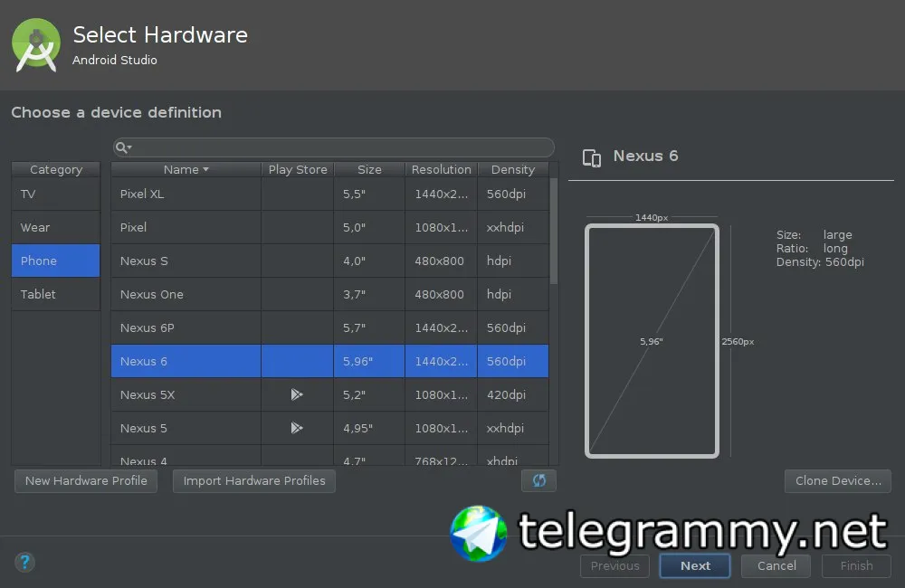Click the Android Studio logo
Image resolution: width=905 pixels, height=588 pixels.
tap(36, 45)
